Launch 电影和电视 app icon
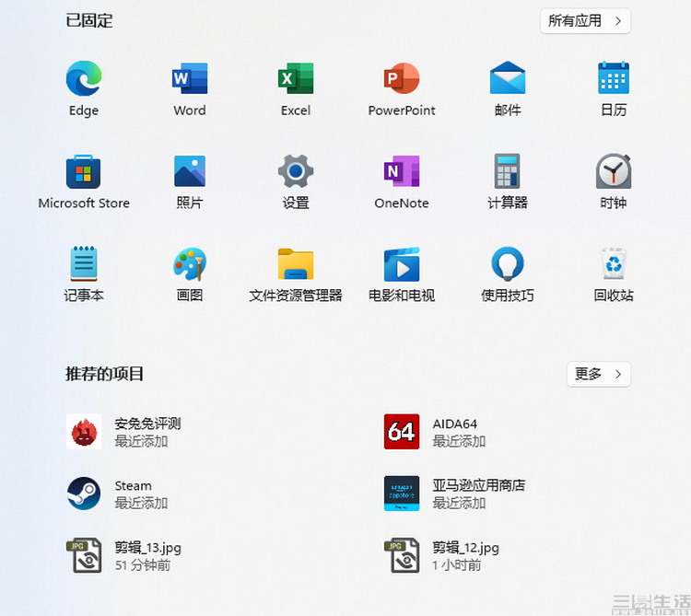The image size is (691, 616). (402, 264)
